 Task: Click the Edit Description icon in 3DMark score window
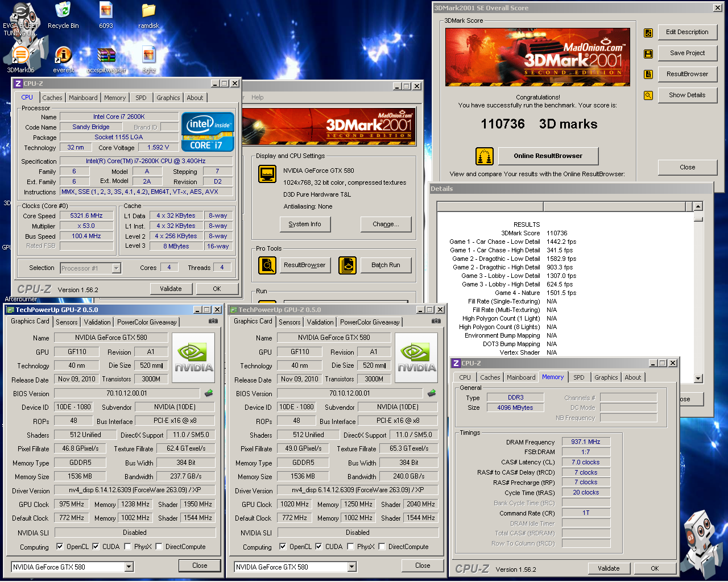(x=648, y=33)
